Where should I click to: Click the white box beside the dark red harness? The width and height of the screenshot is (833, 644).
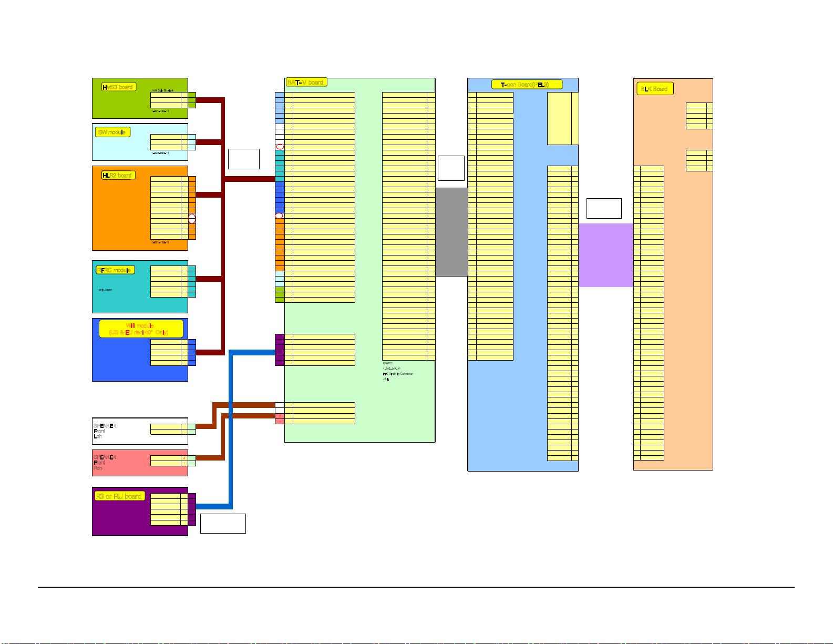[244, 159]
